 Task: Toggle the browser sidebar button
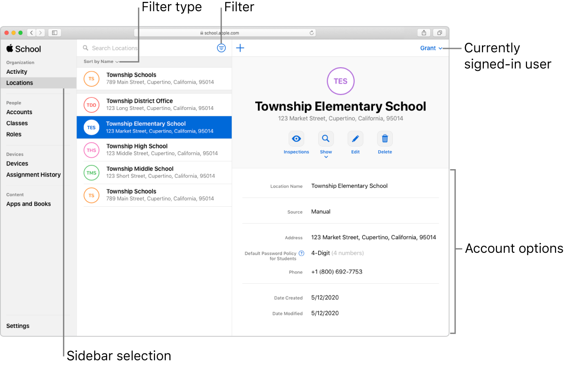[54, 33]
